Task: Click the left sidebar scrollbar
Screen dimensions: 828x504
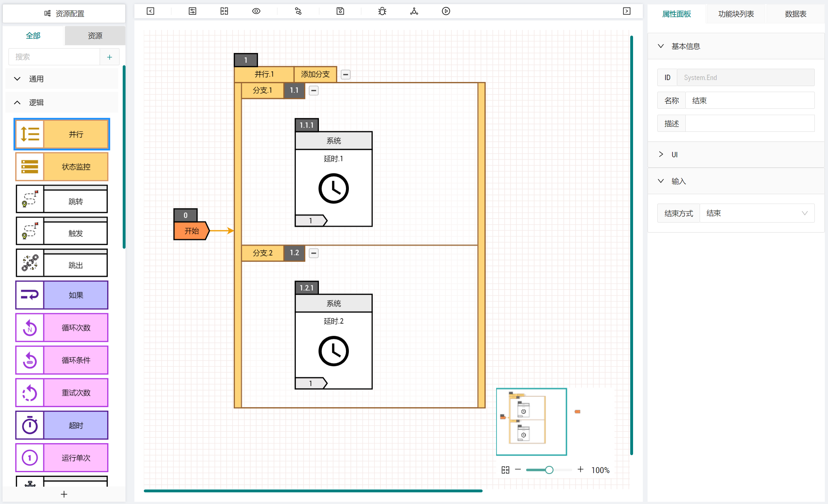Action: pos(124,157)
